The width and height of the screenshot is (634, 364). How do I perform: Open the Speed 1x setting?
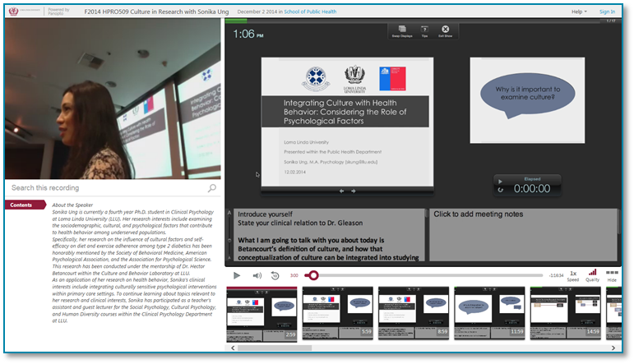(x=573, y=276)
